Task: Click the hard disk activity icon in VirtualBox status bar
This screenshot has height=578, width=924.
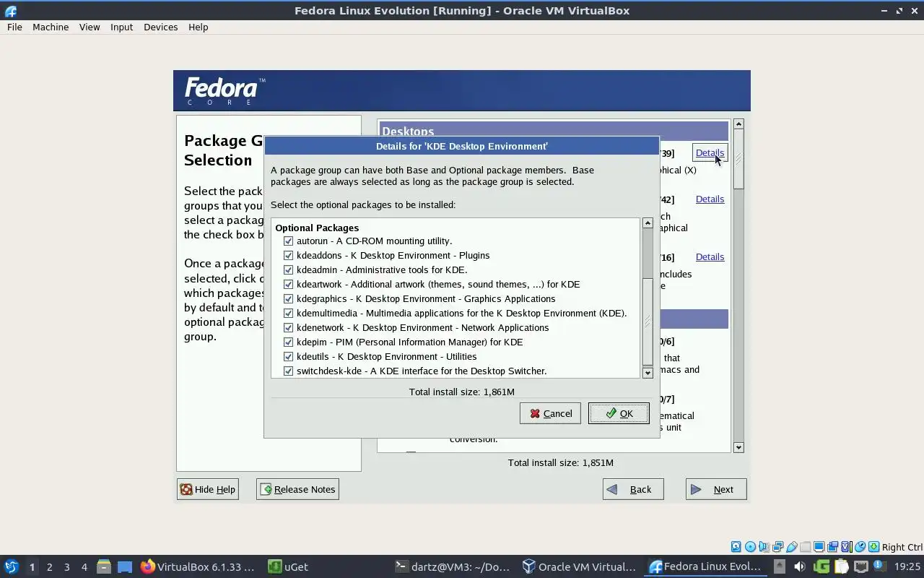Action: tap(736, 547)
